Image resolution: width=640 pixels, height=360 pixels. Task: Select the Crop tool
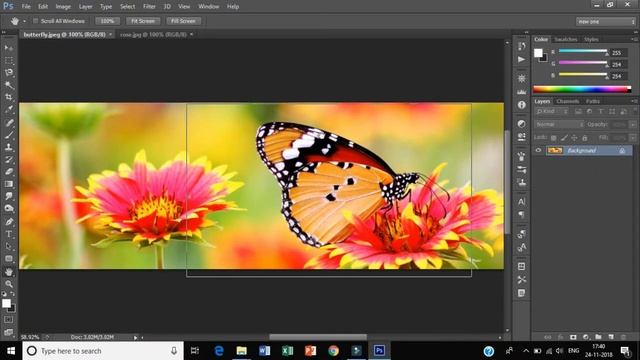click(9, 97)
